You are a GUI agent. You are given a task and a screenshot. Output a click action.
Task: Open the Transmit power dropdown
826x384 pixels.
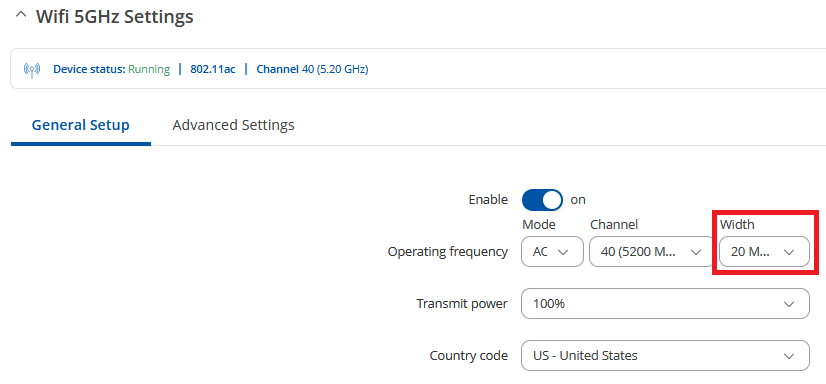click(x=665, y=303)
